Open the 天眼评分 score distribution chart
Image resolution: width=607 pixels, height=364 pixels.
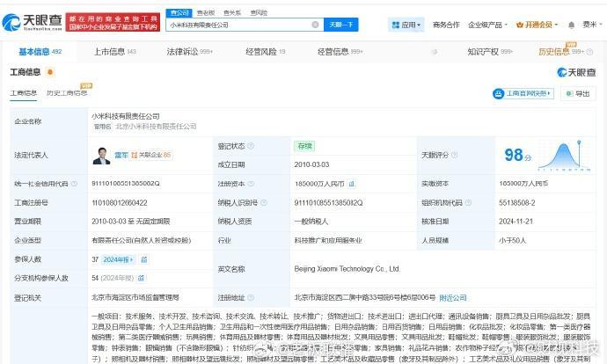[565, 156]
